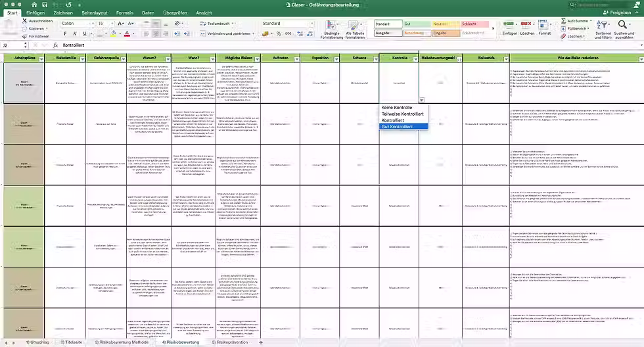This screenshot has height=347, width=644.
Task: Apply currency accounting format icon
Action: (x=265, y=34)
